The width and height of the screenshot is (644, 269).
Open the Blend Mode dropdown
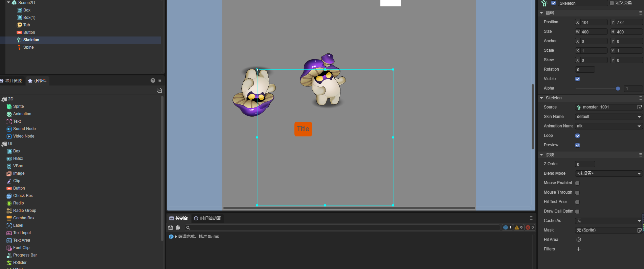tap(608, 173)
